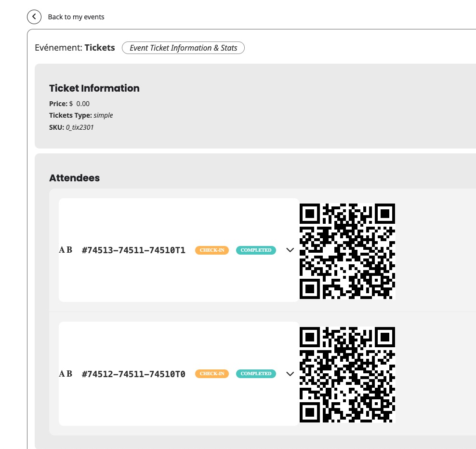Click COMPLETED status badge on ticket #74513
This screenshot has width=476, height=449.
click(256, 250)
